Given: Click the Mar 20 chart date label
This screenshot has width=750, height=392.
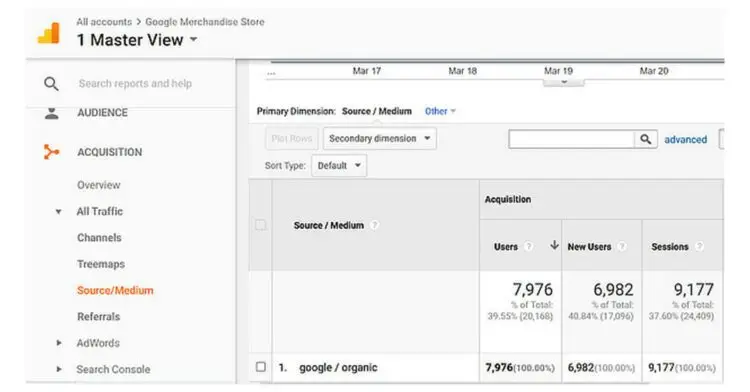Looking at the screenshot, I should pos(654,71).
